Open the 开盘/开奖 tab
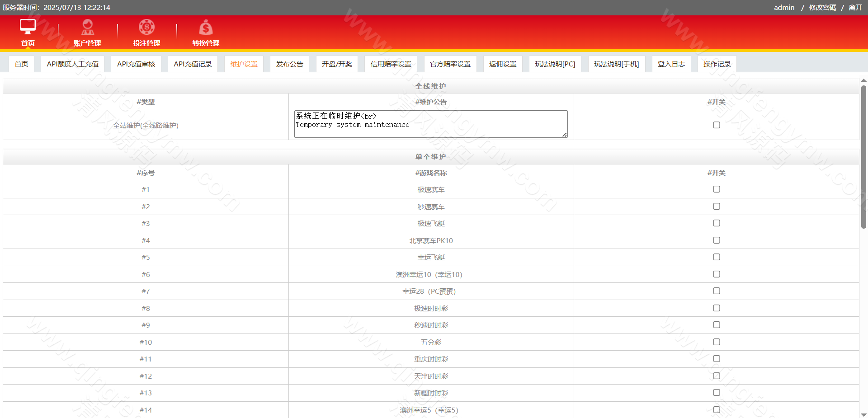 pos(337,64)
